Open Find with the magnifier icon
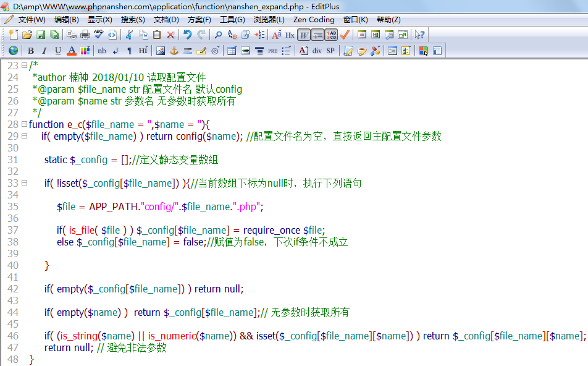The height and width of the screenshot is (366, 588). [x=218, y=35]
